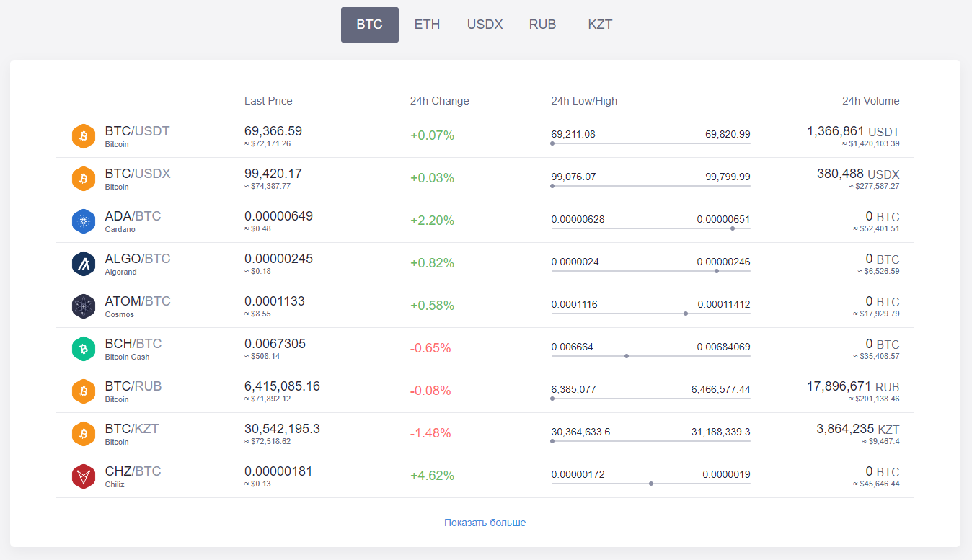Click the +0.82% change value
This screenshot has height=560, width=972.
point(432,263)
